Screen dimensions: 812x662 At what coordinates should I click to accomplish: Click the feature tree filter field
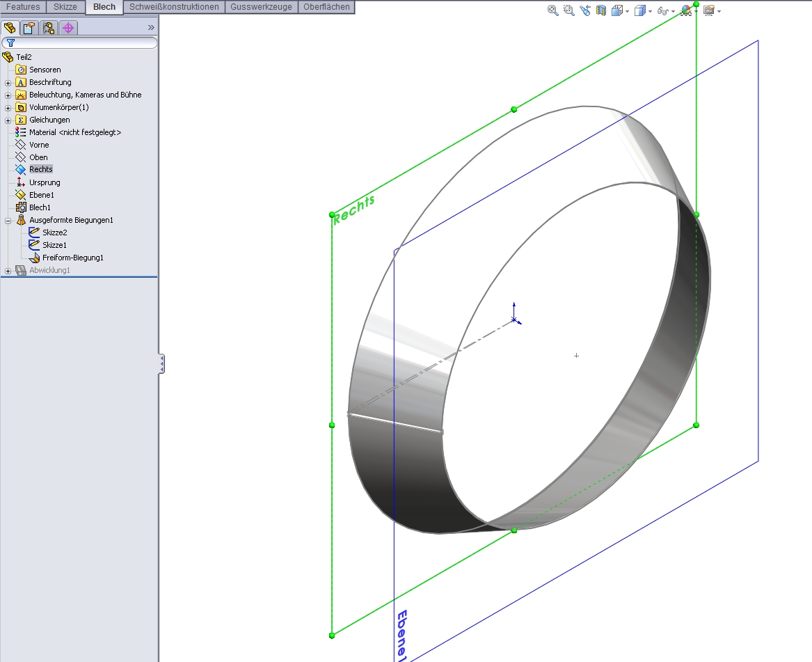pyautogui.click(x=83, y=42)
